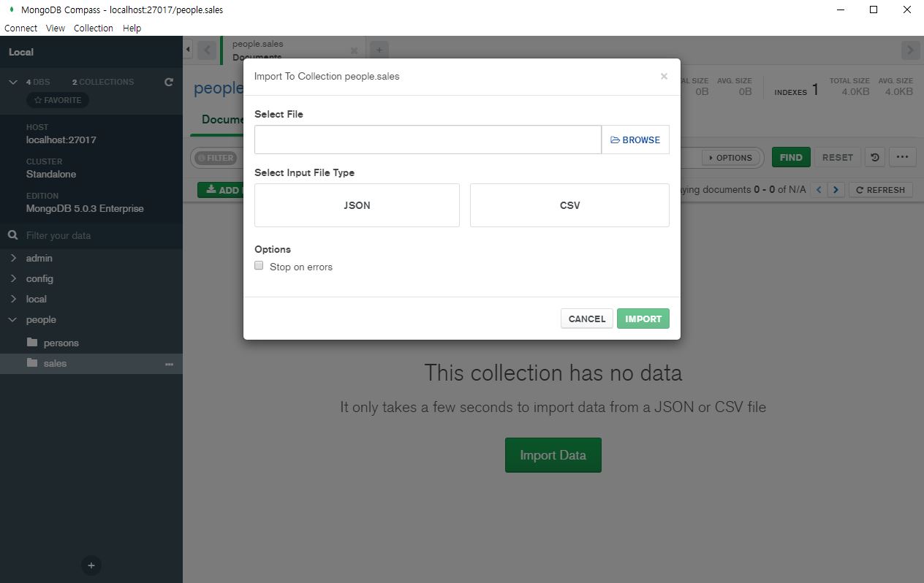Close the import dialog with X icon
Screen dimensions: 924x583
pos(664,76)
